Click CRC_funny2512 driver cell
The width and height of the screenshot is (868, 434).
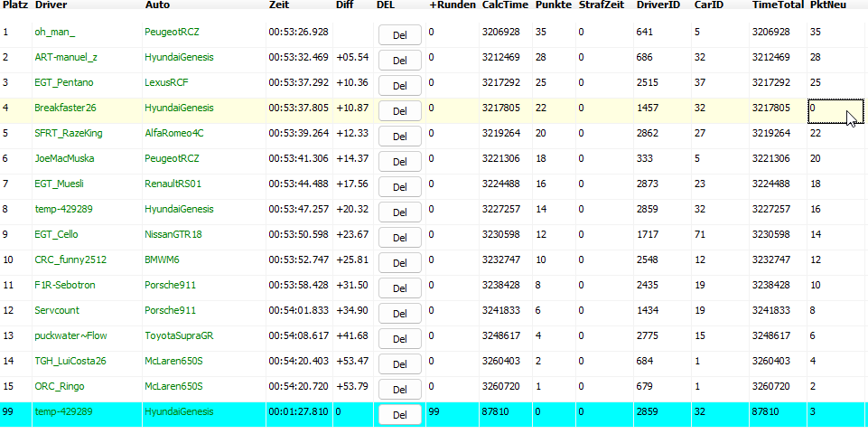pos(70,259)
